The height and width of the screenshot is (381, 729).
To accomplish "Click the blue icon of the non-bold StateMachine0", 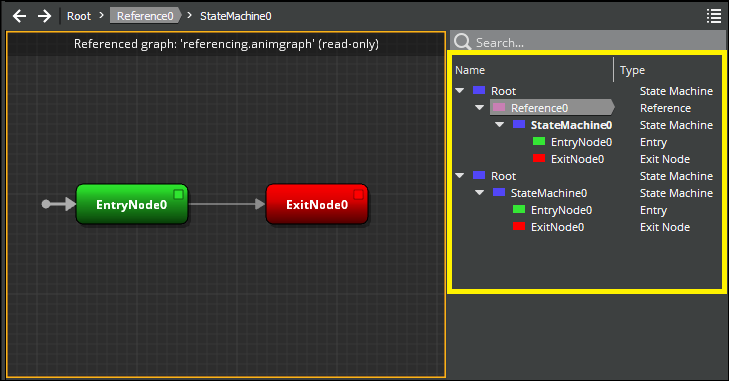I will click(499, 192).
